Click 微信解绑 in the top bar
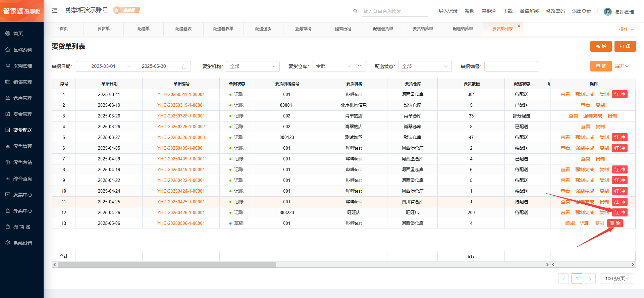Screen dimensions: 644x298 [x=529, y=11]
